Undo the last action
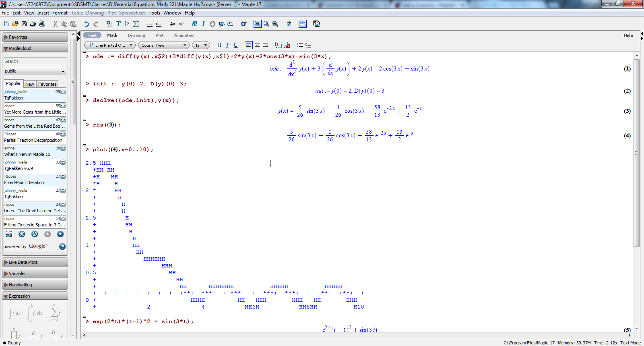Screen dimensions: 644x346 (87, 24)
